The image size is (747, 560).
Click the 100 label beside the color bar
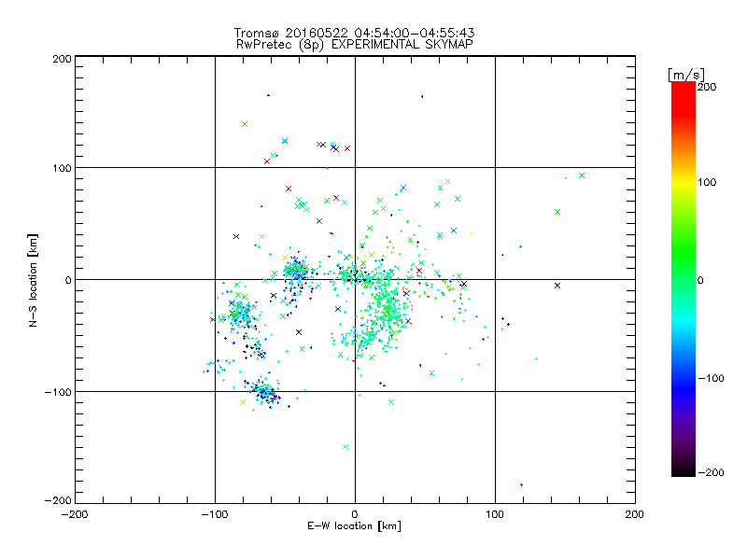(707, 182)
